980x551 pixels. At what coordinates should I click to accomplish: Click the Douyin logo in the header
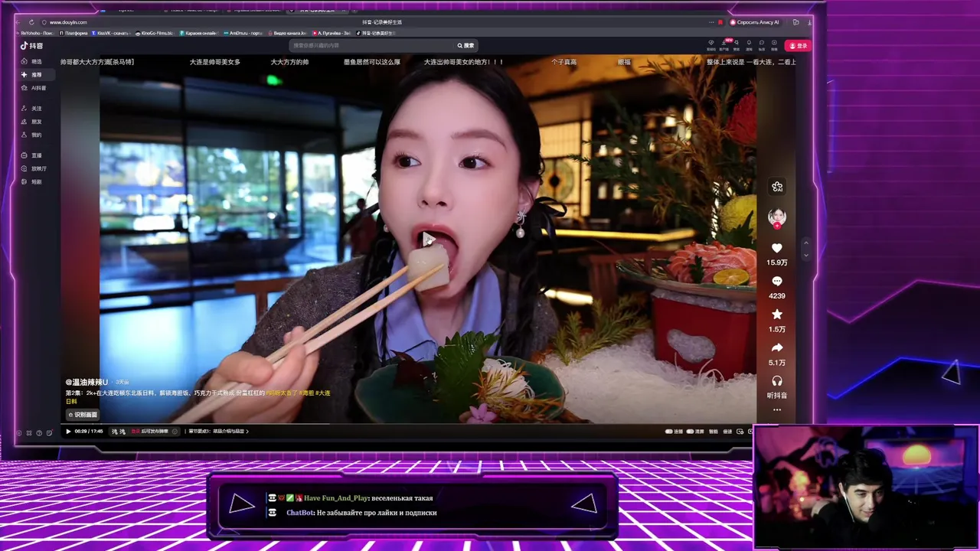tap(31, 46)
